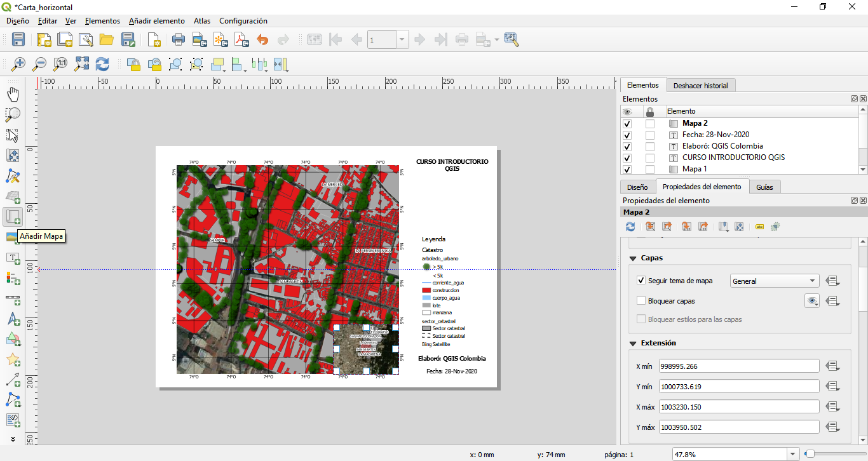Add a text label item
The height and width of the screenshot is (461, 868).
(13, 258)
